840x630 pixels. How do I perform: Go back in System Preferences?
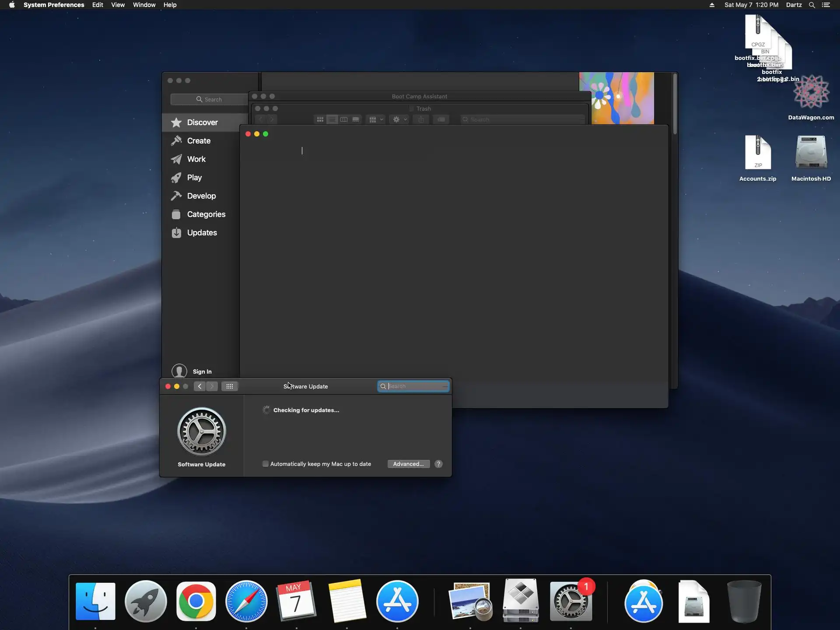tap(199, 386)
